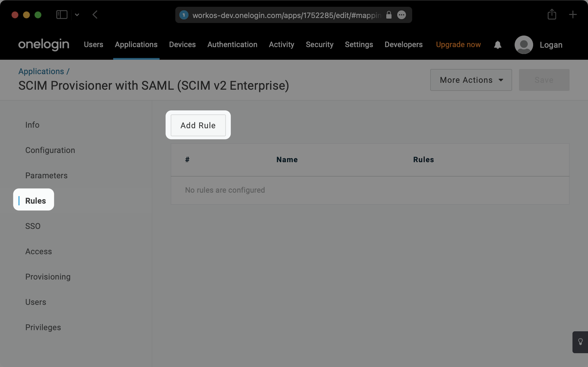Click the Rules tab in sidebar
Screen dimensions: 588x367
pyautogui.click(x=35, y=200)
